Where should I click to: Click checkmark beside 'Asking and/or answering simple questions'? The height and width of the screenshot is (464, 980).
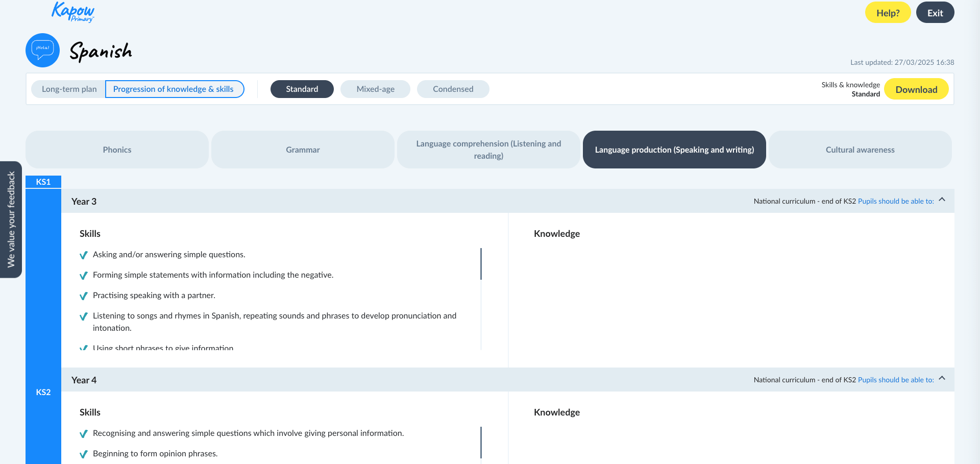tap(84, 255)
